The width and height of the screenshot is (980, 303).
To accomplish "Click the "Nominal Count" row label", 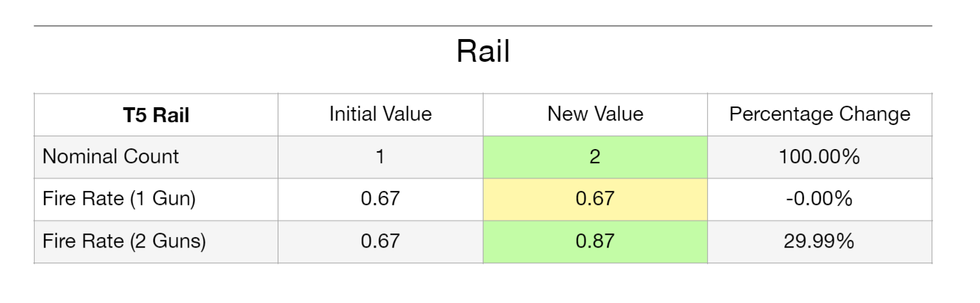I will point(111,157).
